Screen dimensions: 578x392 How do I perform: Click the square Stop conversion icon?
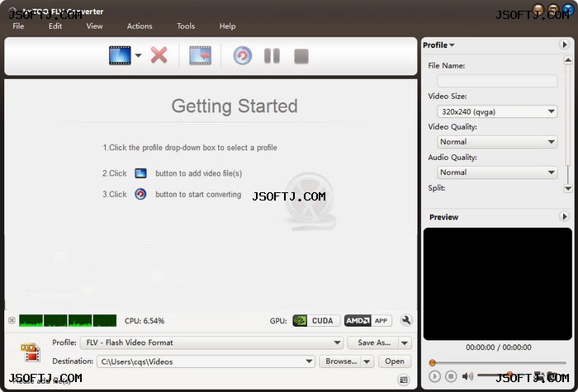(301, 56)
